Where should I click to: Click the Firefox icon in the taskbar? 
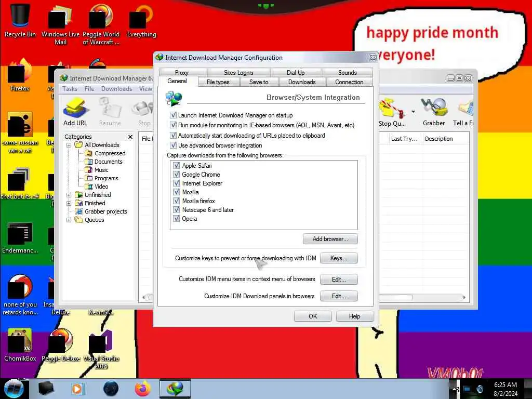(143, 389)
